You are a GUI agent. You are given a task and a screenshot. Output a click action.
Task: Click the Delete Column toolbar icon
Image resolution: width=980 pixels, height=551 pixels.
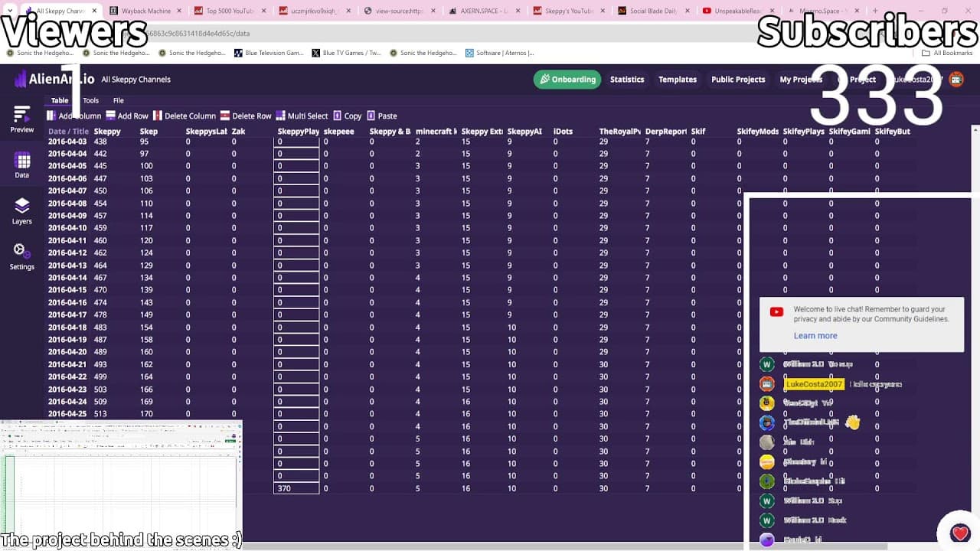pos(158,116)
